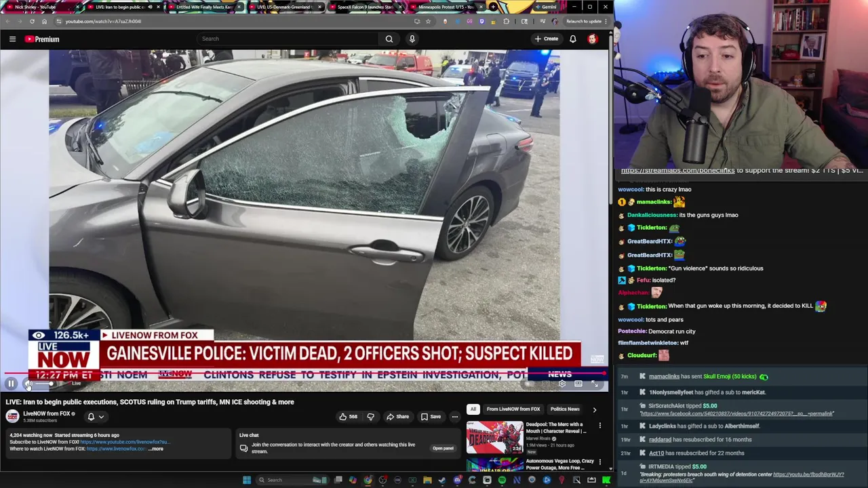Open the Windows Start menu
Screen dimensions: 868x488
[247, 480]
